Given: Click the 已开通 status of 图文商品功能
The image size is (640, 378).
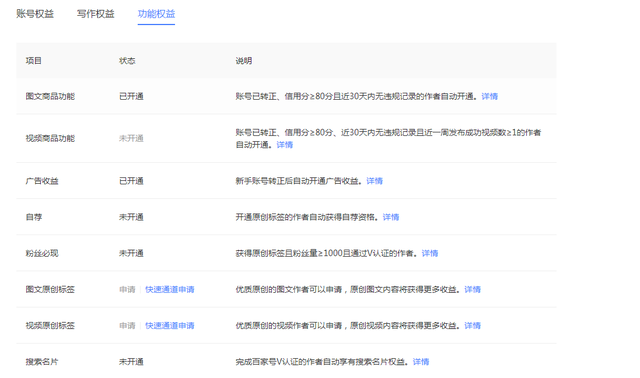Looking at the screenshot, I should point(131,96).
